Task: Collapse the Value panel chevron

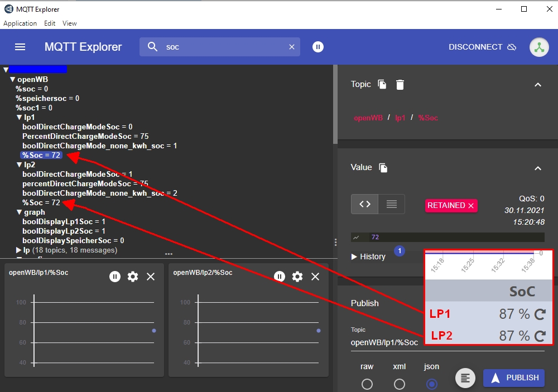Action: 538,168
